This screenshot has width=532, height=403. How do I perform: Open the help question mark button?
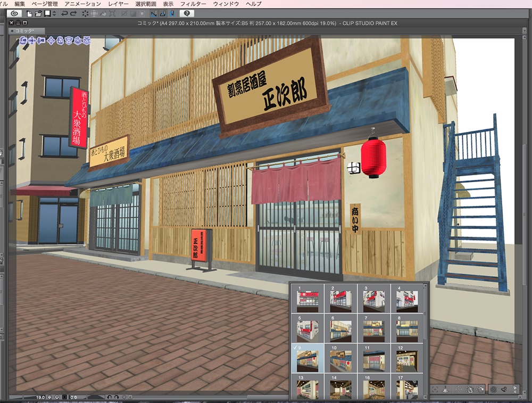(187, 13)
